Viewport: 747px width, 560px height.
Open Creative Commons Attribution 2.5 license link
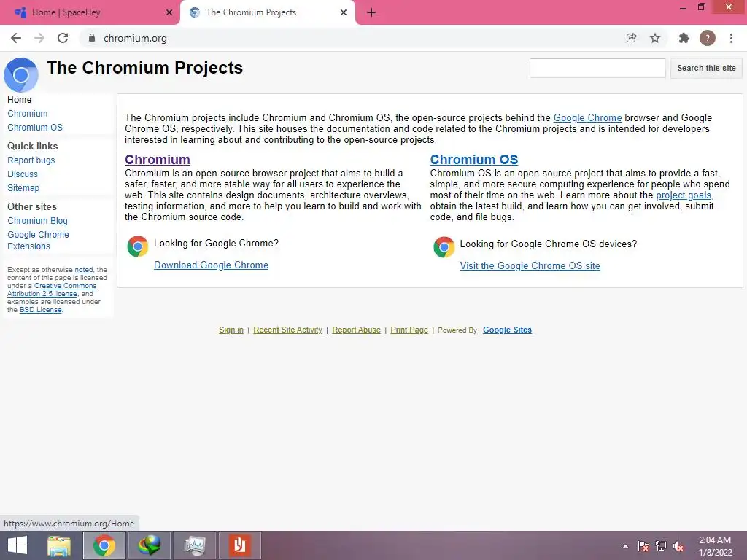[52, 289]
